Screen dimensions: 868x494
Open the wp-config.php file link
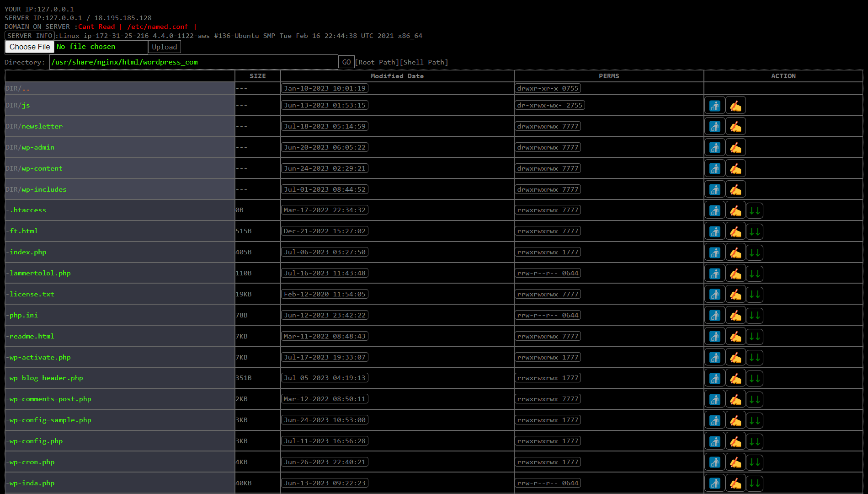click(x=36, y=441)
